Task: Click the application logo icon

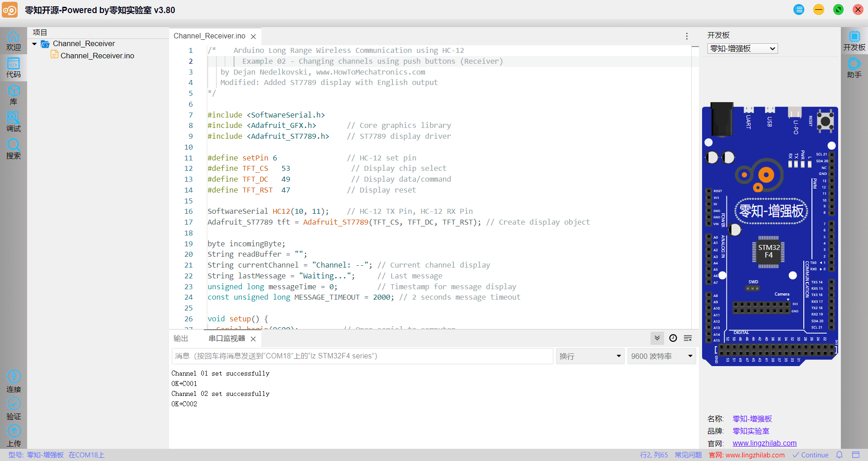Action: pyautogui.click(x=9, y=9)
